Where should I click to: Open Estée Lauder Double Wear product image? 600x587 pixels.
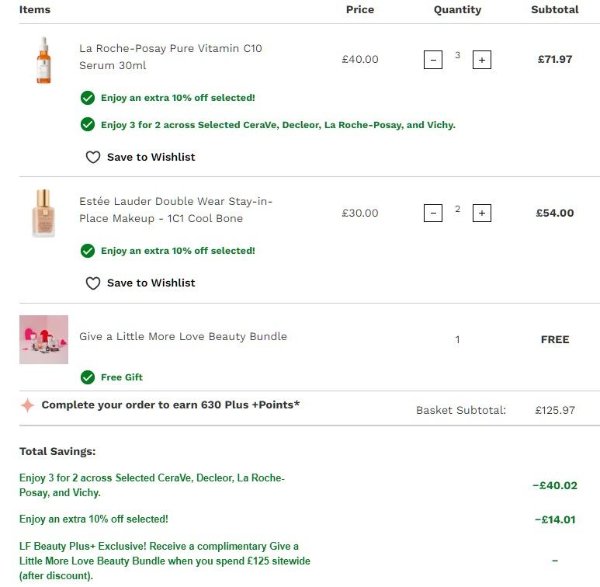pyautogui.click(x=43, y=212)
